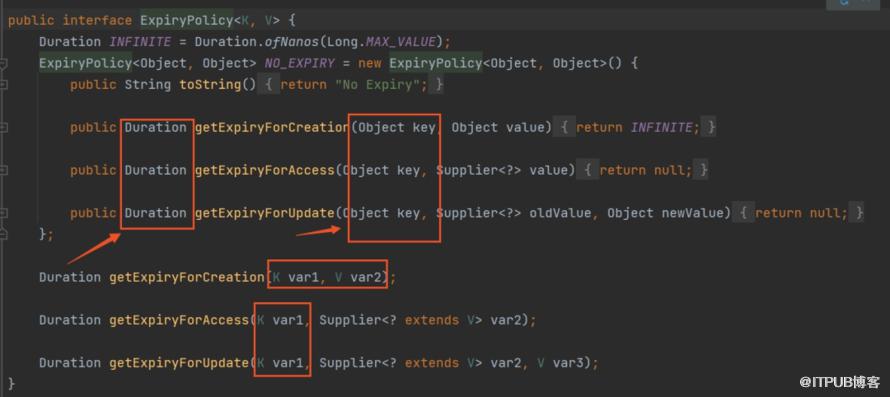The height and width of the screenshot is (397, 890).
Task: Collapse the NO_EXPIRY anonymous class fold marker
Action: click(x=3, y=63)
